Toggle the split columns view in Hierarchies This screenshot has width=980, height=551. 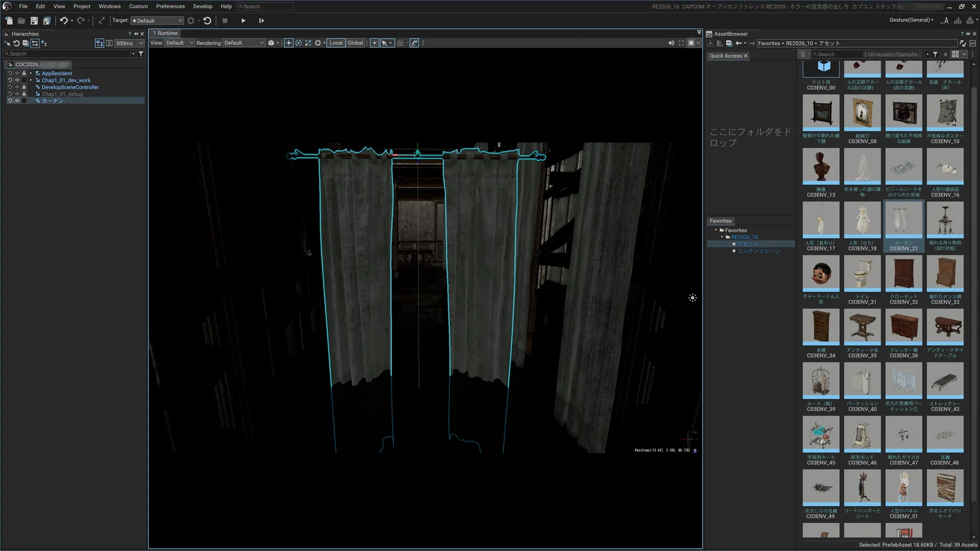click(109, 43)
